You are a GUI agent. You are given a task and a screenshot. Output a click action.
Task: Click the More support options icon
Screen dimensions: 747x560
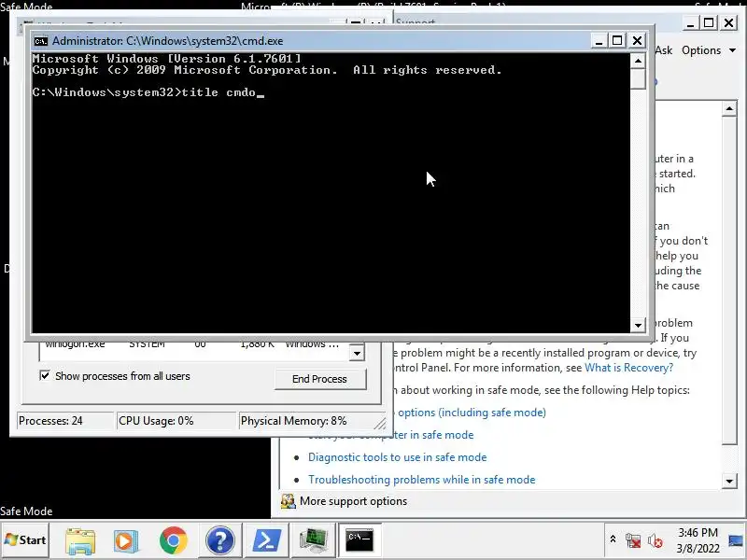[288, 501]
